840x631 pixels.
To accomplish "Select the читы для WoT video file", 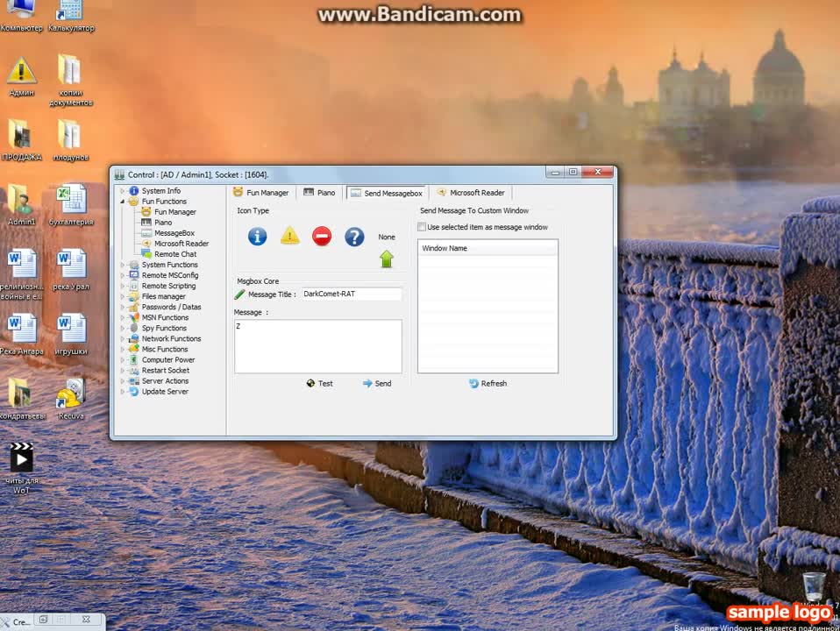I will tap(21, 468).
